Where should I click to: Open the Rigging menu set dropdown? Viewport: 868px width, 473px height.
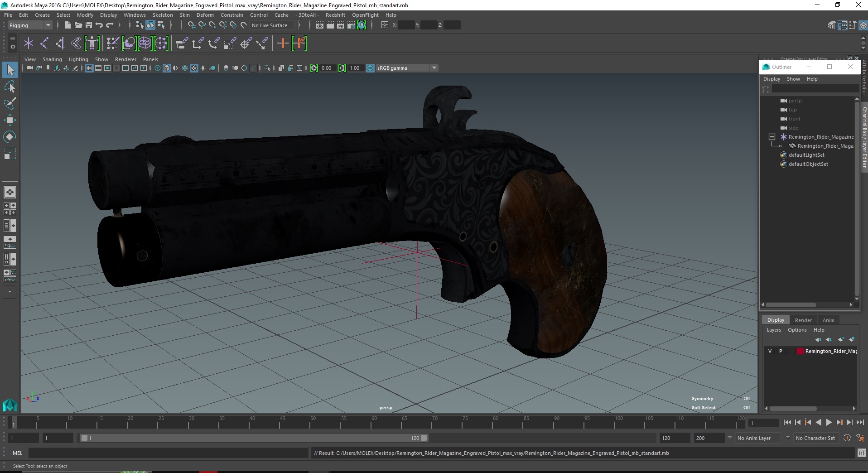30,25
